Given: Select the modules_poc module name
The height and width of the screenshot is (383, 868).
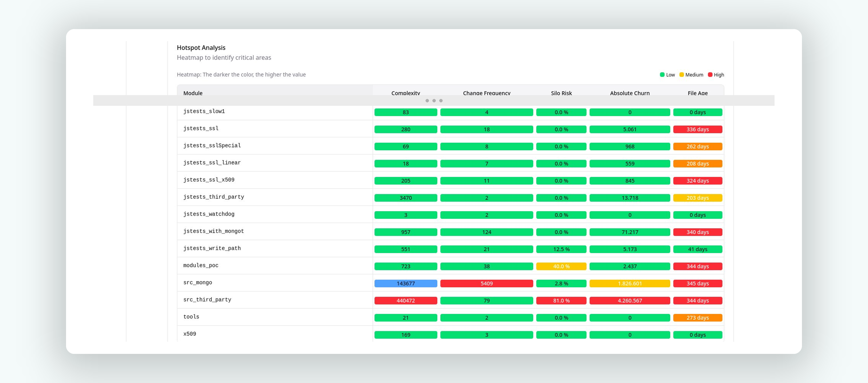Looking at the screenshot, I should click(x=201, y=265).
